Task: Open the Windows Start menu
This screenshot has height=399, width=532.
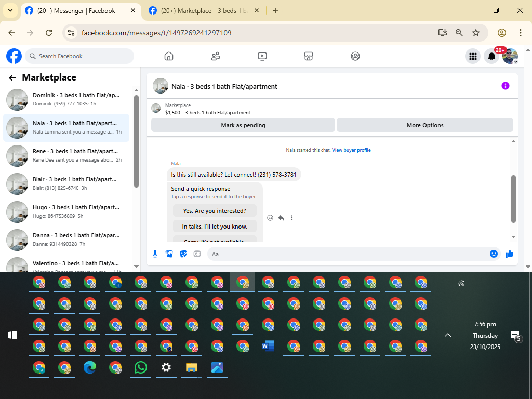Action: click(x=12, y=335)
